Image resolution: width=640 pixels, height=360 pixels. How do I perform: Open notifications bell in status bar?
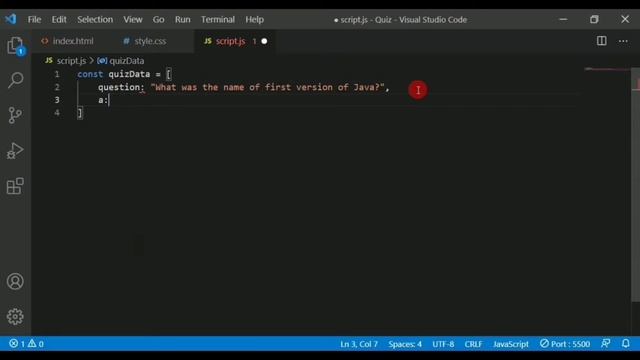626,344
